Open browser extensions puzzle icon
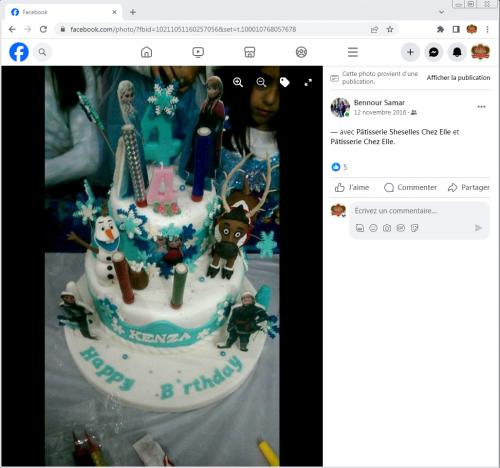 pos(440,29)
